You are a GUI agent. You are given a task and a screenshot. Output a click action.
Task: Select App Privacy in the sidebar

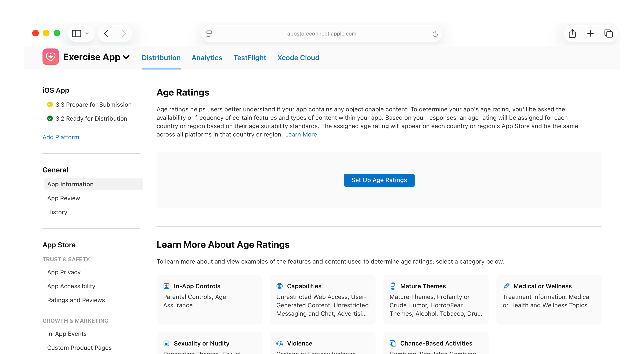[x=64, y=272]
